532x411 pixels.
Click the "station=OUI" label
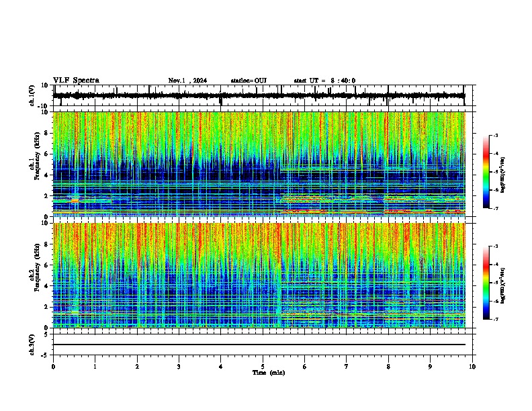[249, 81]
